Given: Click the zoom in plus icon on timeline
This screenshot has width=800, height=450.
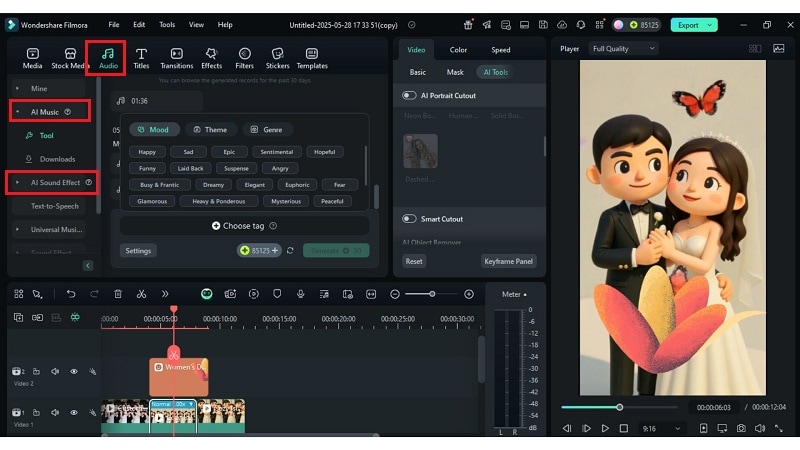Looking at the screenshot, I should (469, 294).
